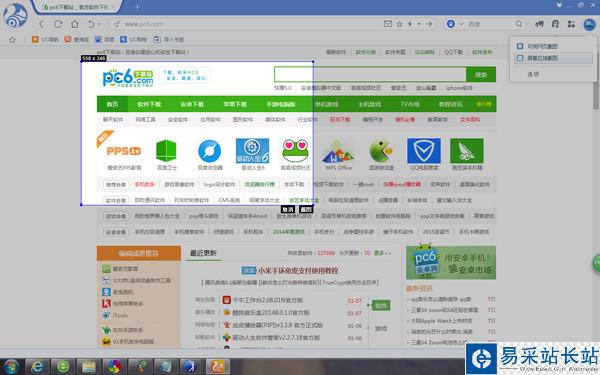Click the green 搜索 button
Image resolution: width=600 pixels, height=375 pixels.
pos(481,75)
